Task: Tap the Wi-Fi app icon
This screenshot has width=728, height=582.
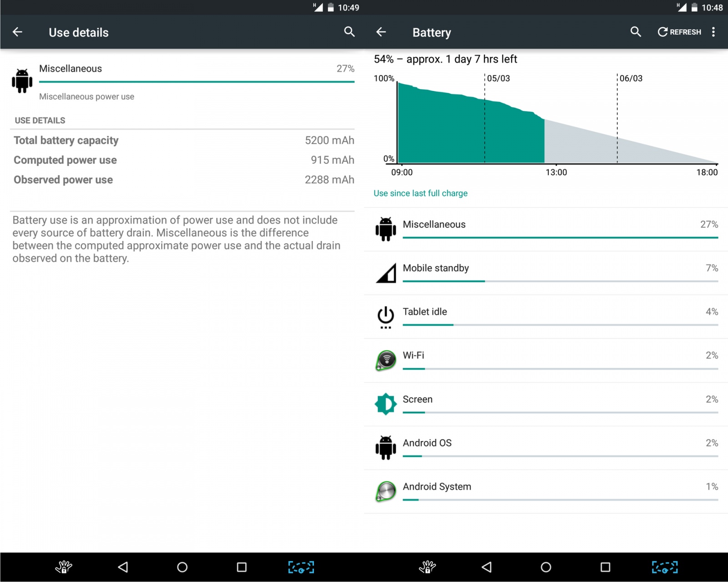Action: click(386, 361)
